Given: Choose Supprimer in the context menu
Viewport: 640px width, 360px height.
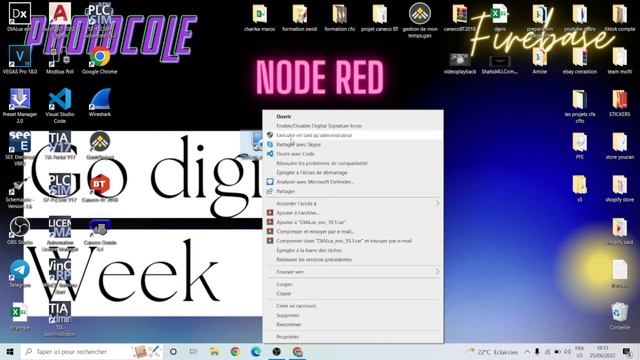Looking at the screenshot, I should point(353,315).
